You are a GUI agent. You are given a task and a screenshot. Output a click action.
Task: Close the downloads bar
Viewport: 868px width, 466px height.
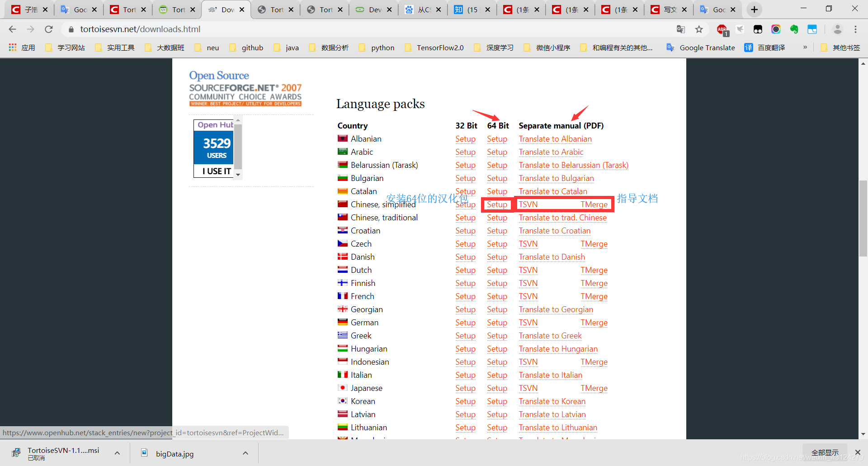(858, 452)
